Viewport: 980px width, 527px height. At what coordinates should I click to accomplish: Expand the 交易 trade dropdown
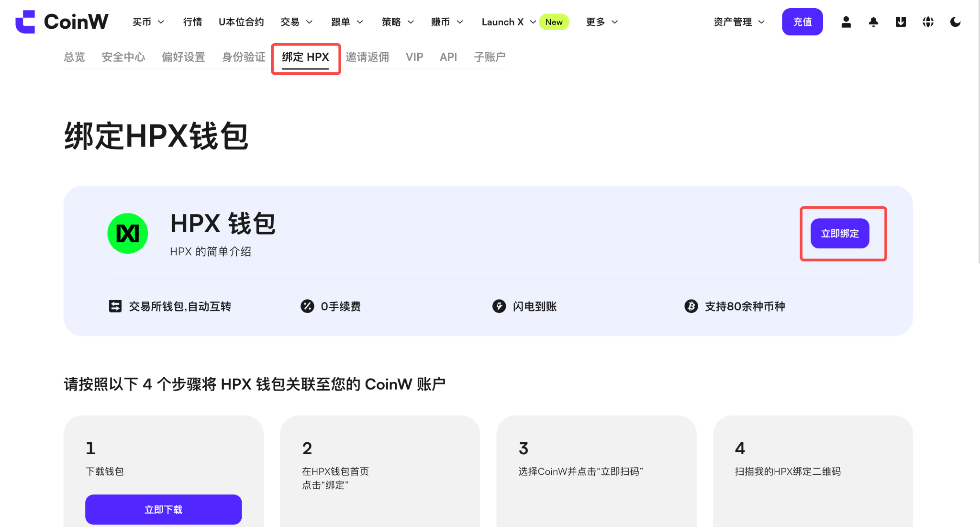pos(297,22)
